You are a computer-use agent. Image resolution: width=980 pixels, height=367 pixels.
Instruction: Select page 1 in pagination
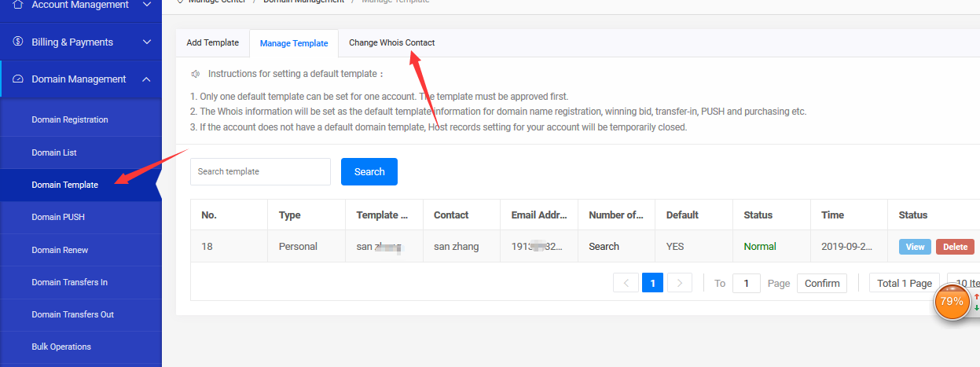652,283
